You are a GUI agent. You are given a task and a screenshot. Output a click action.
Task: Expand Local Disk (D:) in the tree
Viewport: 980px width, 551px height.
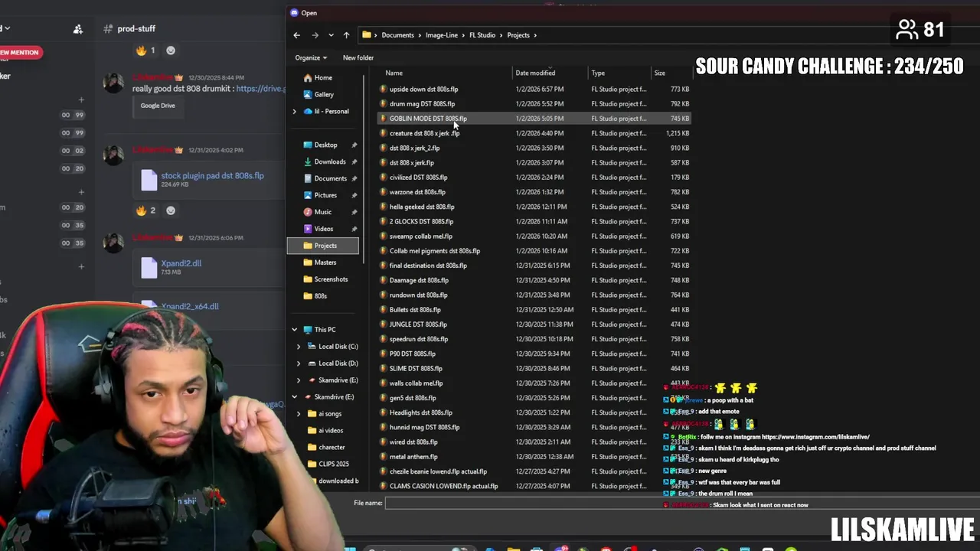299,364
